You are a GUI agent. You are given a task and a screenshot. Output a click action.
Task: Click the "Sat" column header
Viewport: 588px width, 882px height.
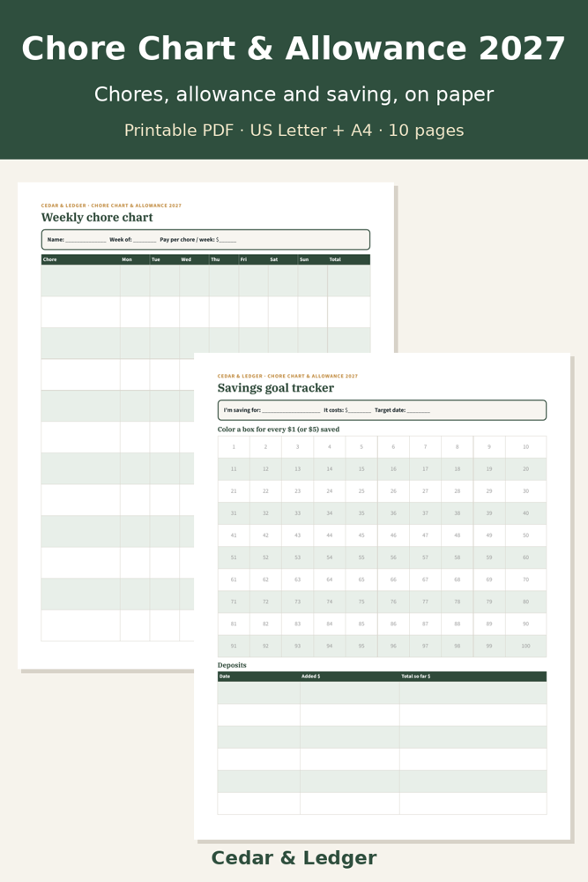pos(283,259)
